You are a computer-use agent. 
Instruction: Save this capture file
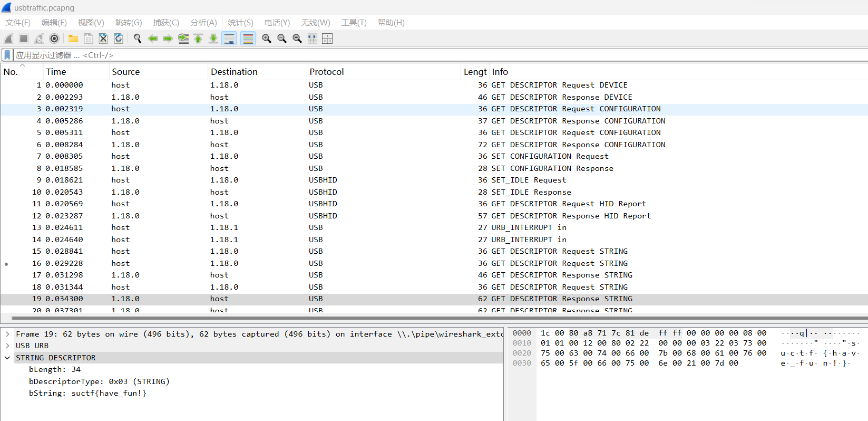tap(89, 39)
